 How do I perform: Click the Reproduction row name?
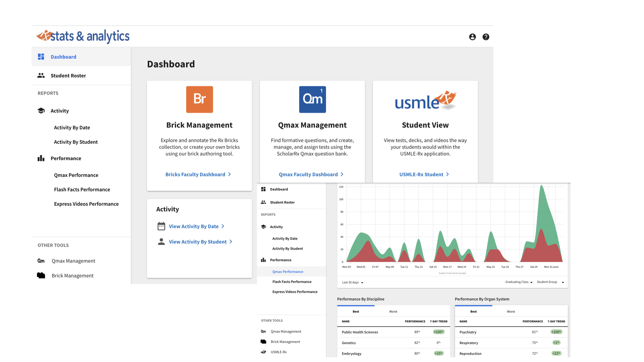470,354
